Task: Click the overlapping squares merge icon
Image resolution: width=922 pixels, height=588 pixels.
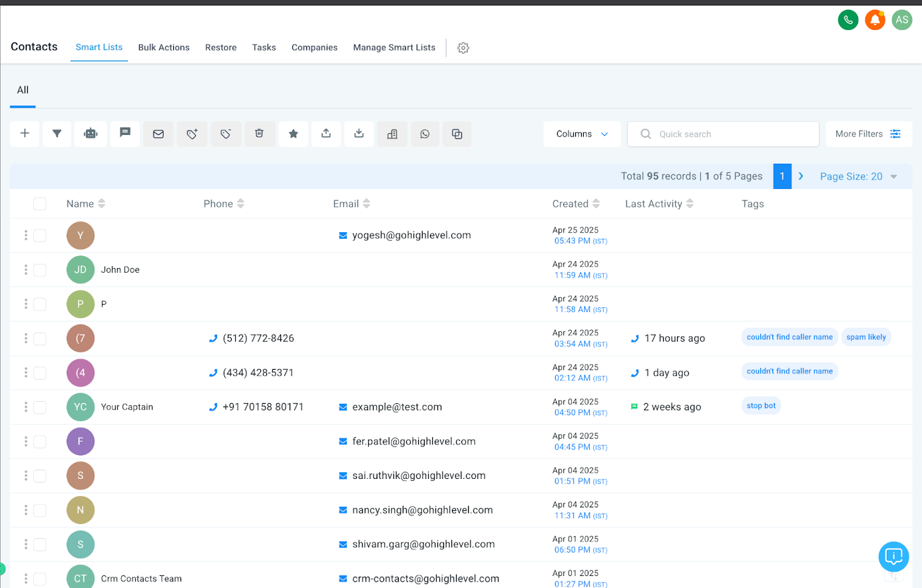Action: coord(457,134)
